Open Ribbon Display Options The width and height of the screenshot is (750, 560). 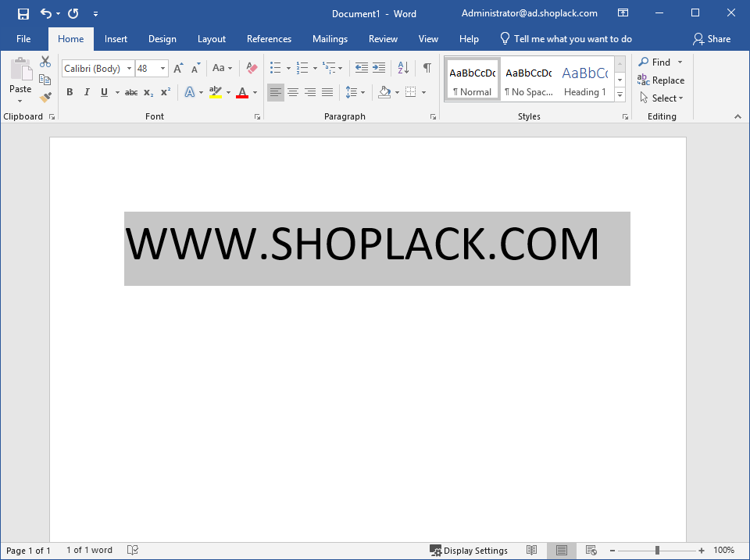[623, 13]
